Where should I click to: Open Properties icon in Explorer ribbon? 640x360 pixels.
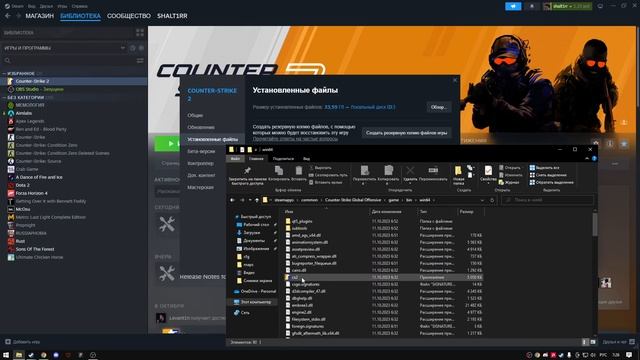(x=488, y=171)
